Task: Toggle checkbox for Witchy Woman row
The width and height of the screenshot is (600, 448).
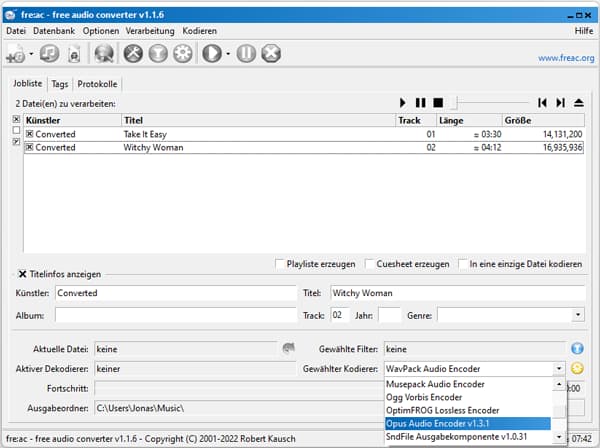Action: click(29, 147)
